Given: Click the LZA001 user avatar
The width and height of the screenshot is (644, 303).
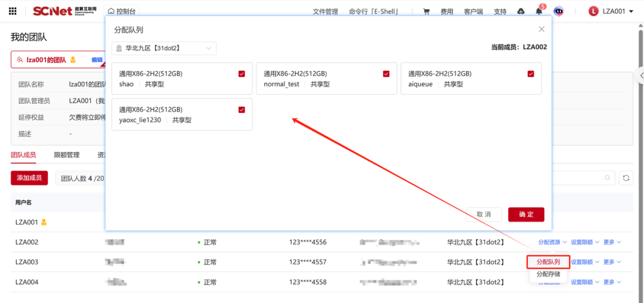Looking at the screenshot, I should tap(593, 11).
